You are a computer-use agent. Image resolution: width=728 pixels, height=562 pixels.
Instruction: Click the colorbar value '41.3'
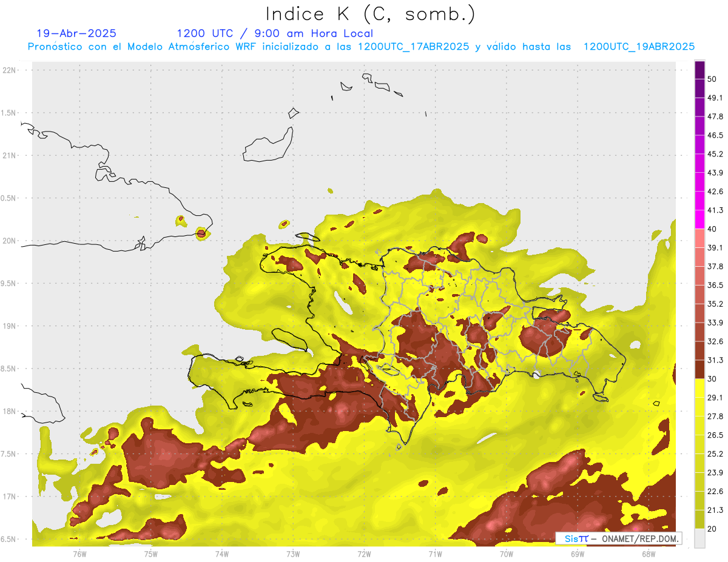click(715, 210)
